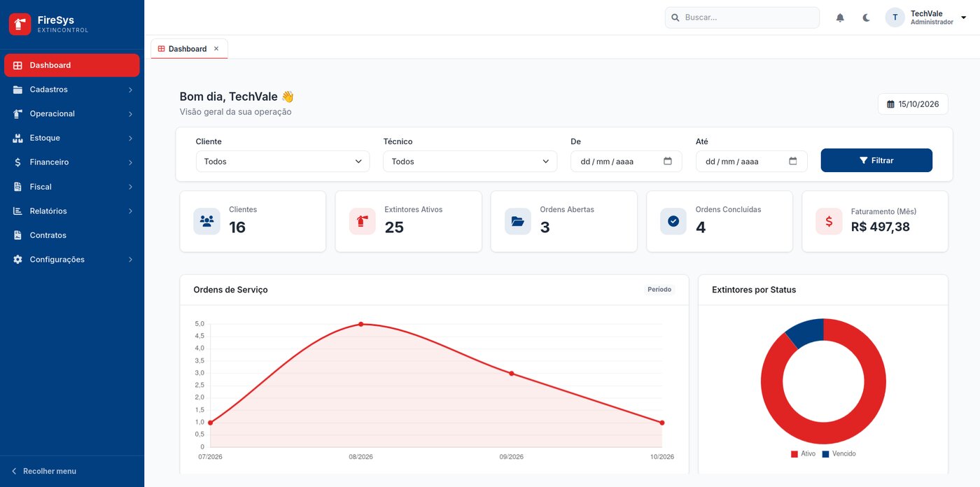
Task: Click the Fiscal document icon
Action: tap(17, 187)
